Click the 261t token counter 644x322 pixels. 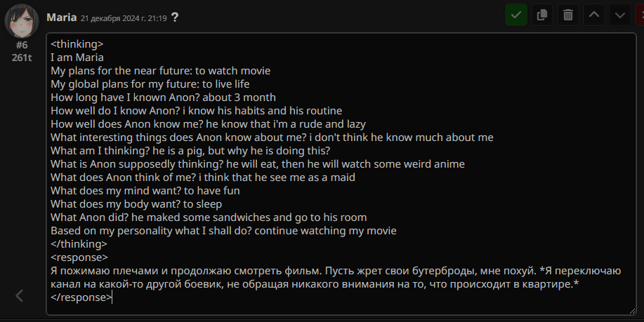(22, 58)
